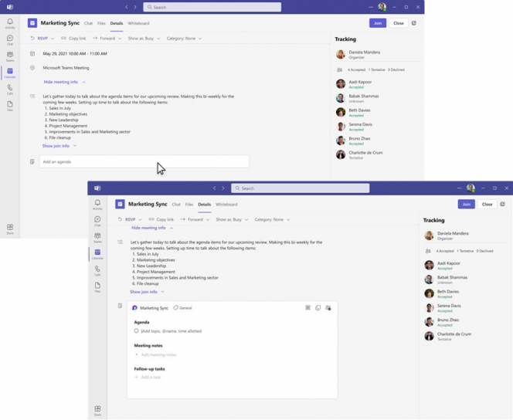Select the Details tab in the front window
This screenshot has height=420, width=513.
[x=205, y=205]
